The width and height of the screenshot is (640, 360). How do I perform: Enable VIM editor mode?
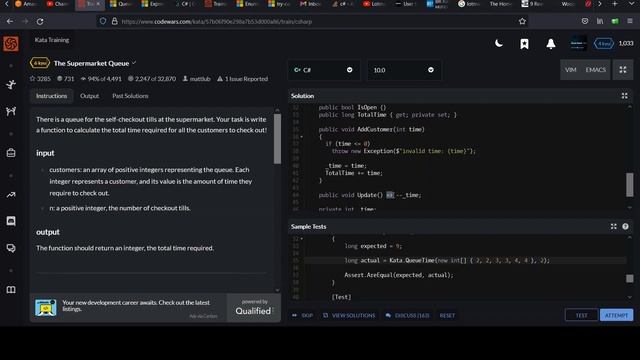571,70
